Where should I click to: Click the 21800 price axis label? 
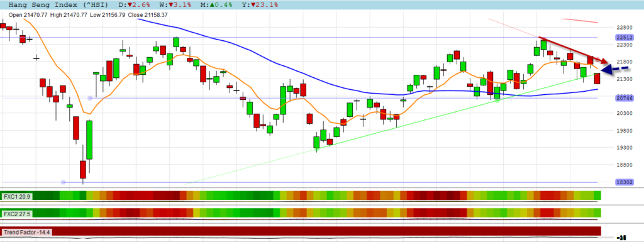click(624, 62)
